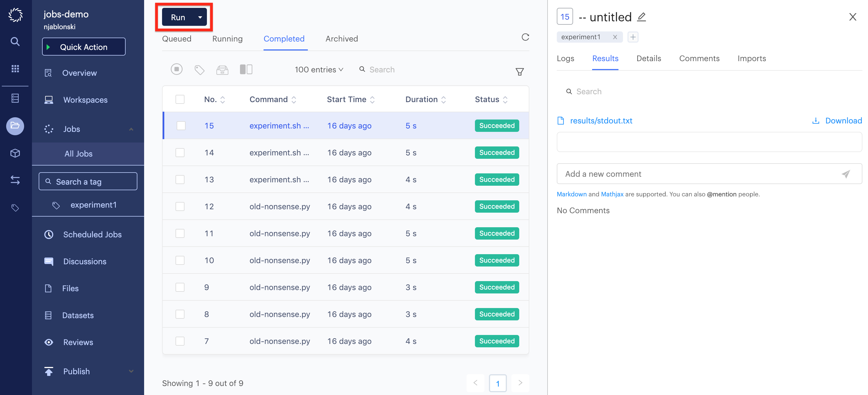Click the Run button
The width and height of the screenshot is (868, 395).
[x=178, y=17]
